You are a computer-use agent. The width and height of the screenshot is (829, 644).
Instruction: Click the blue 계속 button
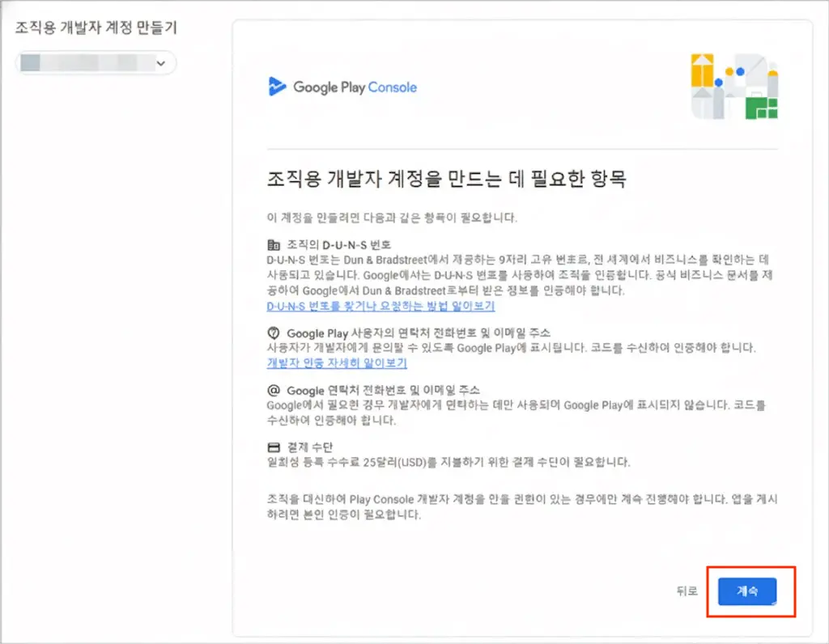[x=747, y=591]
